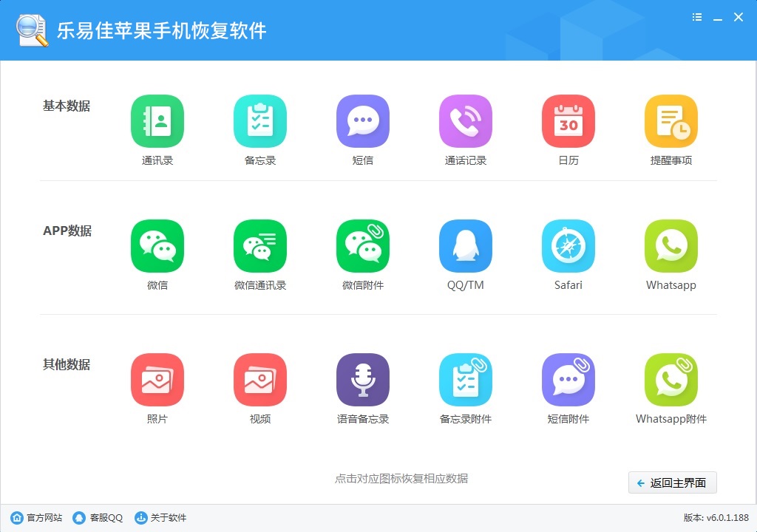Select the 微信通讯录 WeChat contacts icon
The height and width of the screenshot is (532, 757).
coord(260,246)
